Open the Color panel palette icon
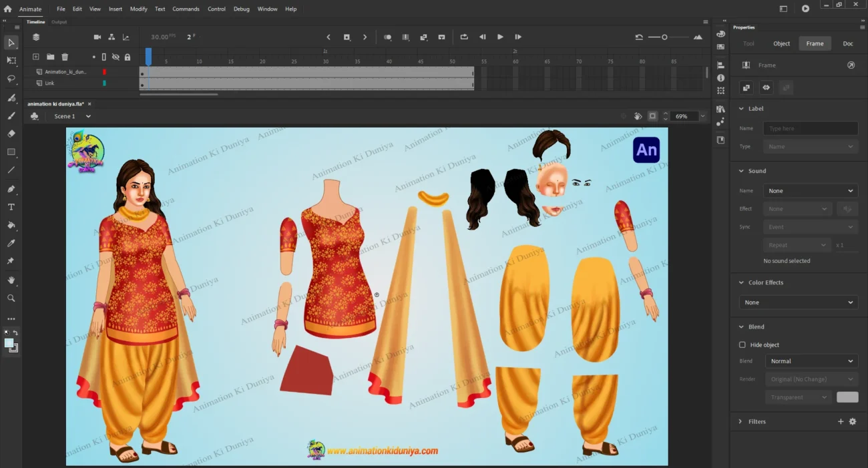Viewport: 868px width, 468px height. click(x=720, y=34)
